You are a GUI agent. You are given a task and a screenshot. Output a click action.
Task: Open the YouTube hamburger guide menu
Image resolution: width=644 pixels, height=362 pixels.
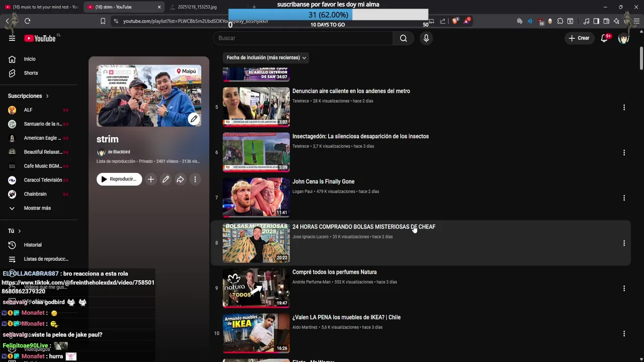(x=12, y=38)
